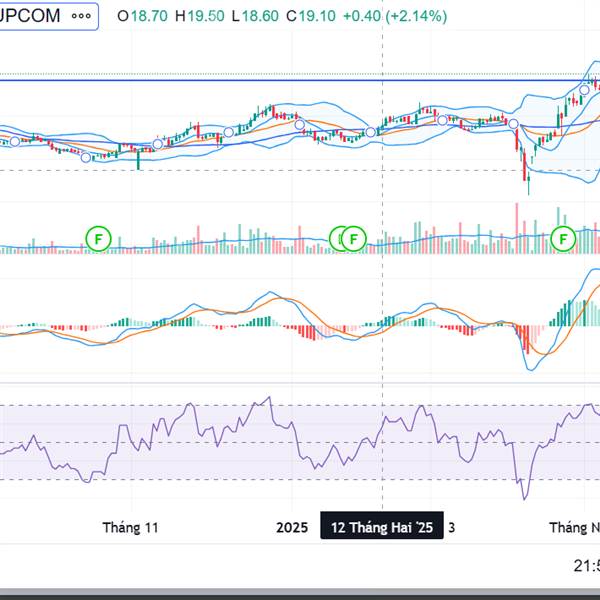Click the close value C19.10
The image size is (600, 600).
coord(311,16)
